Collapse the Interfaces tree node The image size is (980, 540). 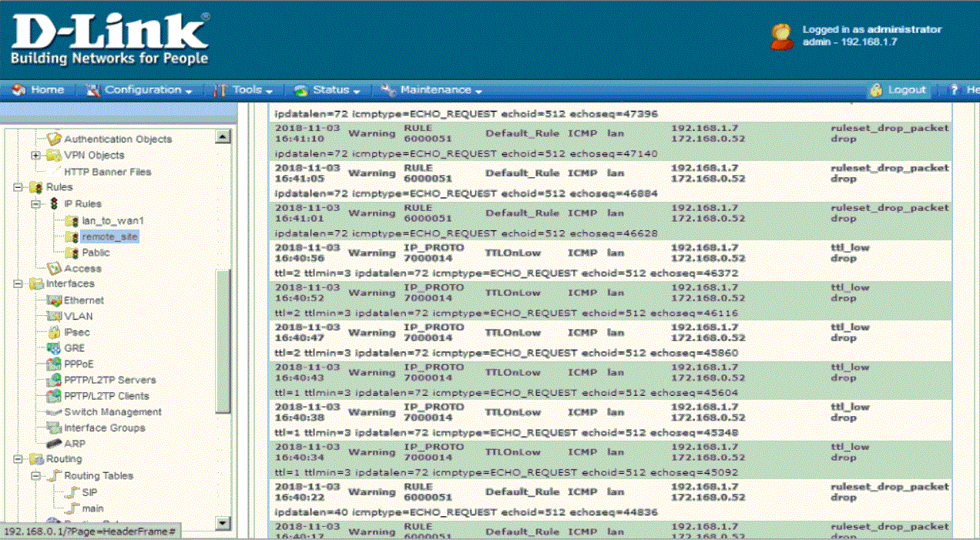pos(18,284)
